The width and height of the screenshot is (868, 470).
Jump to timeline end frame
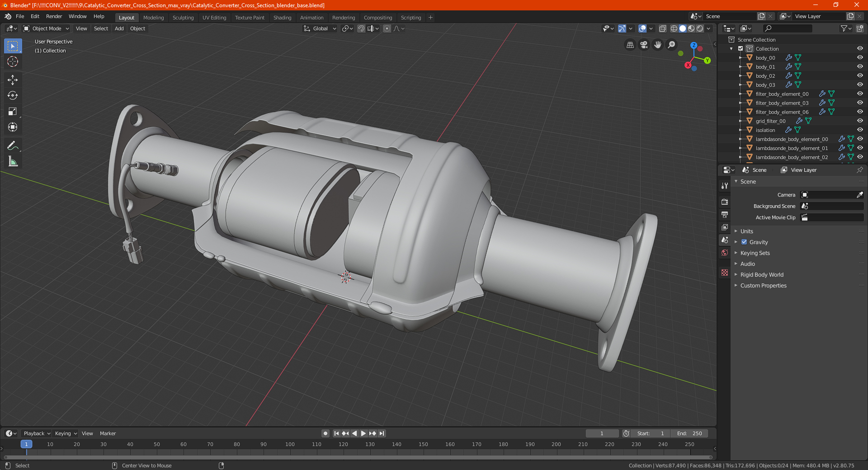click(x=382, y=433)
